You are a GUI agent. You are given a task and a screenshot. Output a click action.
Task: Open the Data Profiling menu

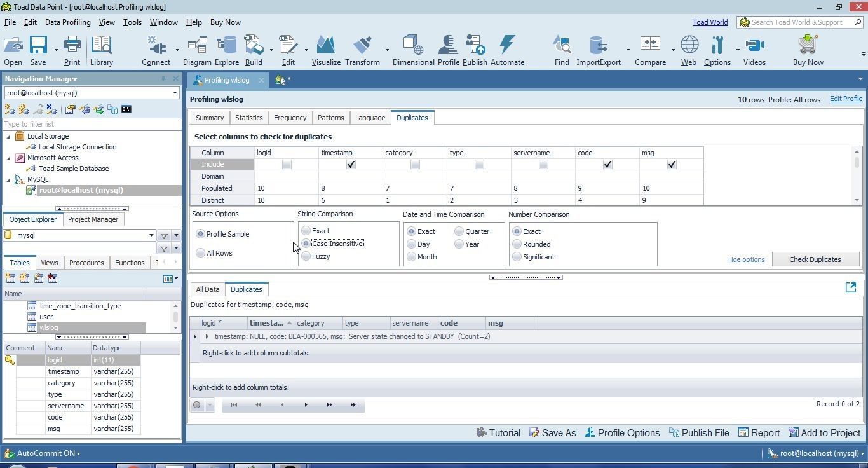coord(67,22)
